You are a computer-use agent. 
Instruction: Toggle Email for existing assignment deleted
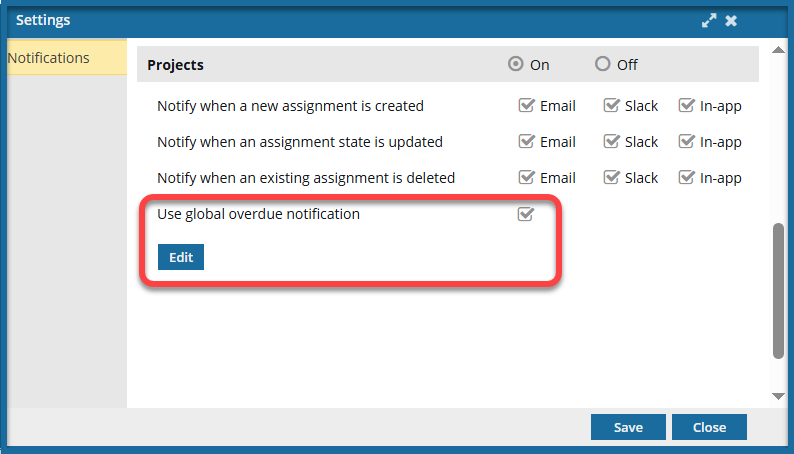[x=526, y=178]
